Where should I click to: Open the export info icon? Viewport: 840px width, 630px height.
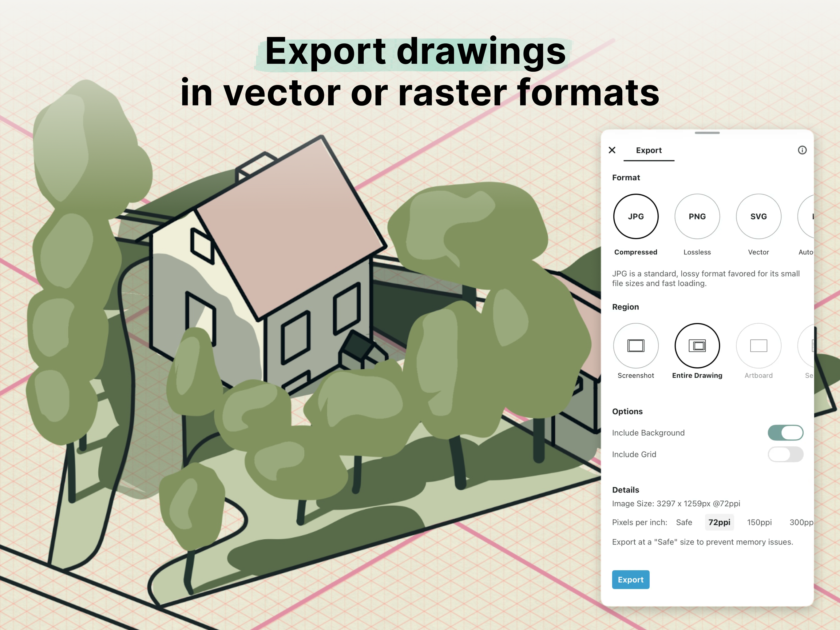coord(802,150)
